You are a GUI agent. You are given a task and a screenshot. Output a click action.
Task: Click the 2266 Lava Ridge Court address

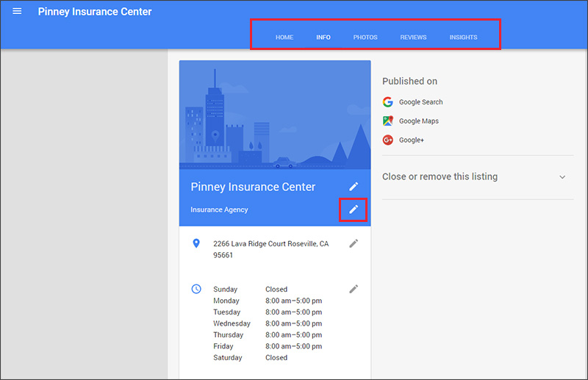pyautogui.click(x=271, y=249)
